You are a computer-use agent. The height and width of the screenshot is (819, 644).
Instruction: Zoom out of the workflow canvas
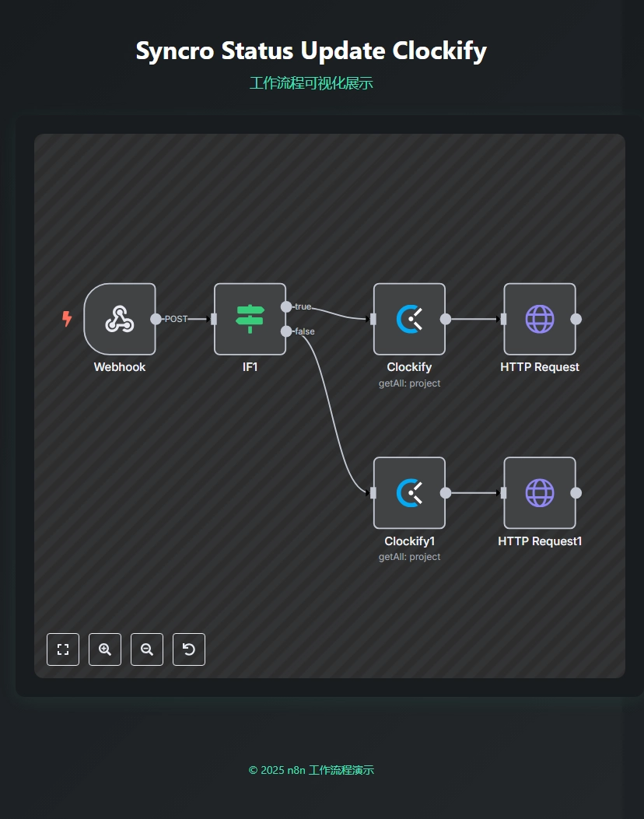point(147,649)
